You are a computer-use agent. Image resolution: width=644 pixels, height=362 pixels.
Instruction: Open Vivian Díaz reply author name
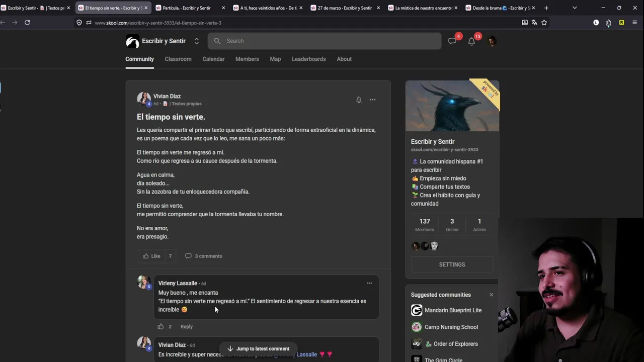172,345
